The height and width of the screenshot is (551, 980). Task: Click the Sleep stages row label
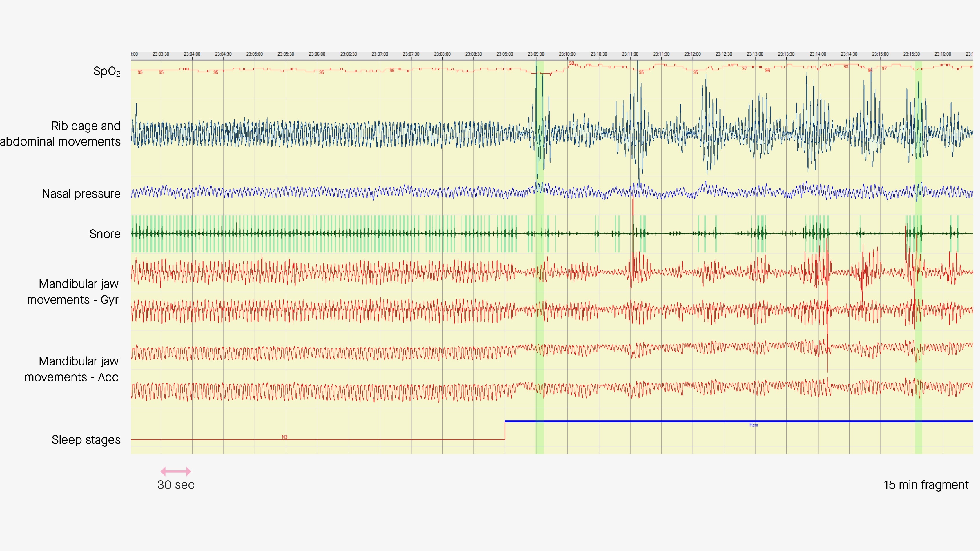(x=86, y=440)
